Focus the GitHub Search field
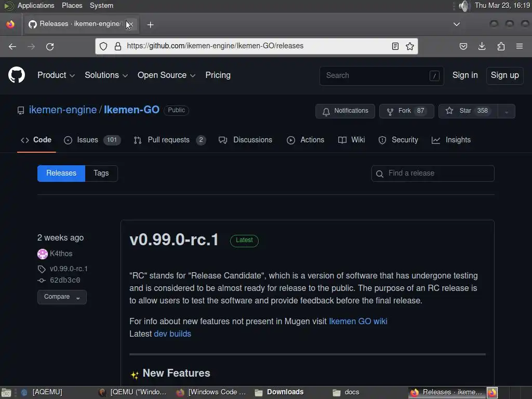Image resolution: width=532 pixels, height=399 pixels. [x=382, y=76]
